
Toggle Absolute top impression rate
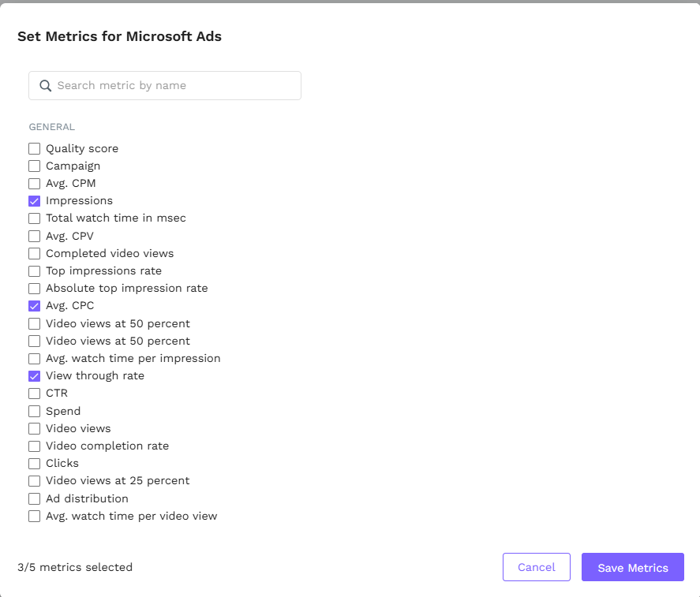pos(35,289)
